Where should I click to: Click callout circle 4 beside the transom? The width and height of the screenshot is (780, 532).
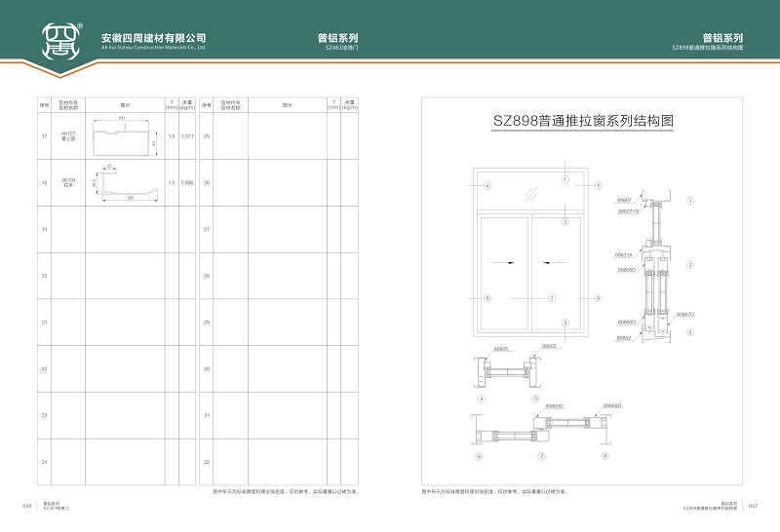click(x=487, y=185)
